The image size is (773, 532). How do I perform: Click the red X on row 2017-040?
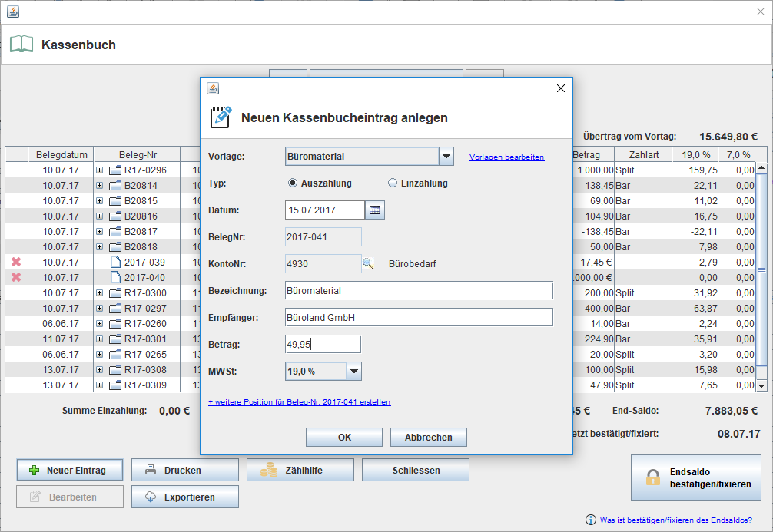pyautogui.click(x=16, y=277)
